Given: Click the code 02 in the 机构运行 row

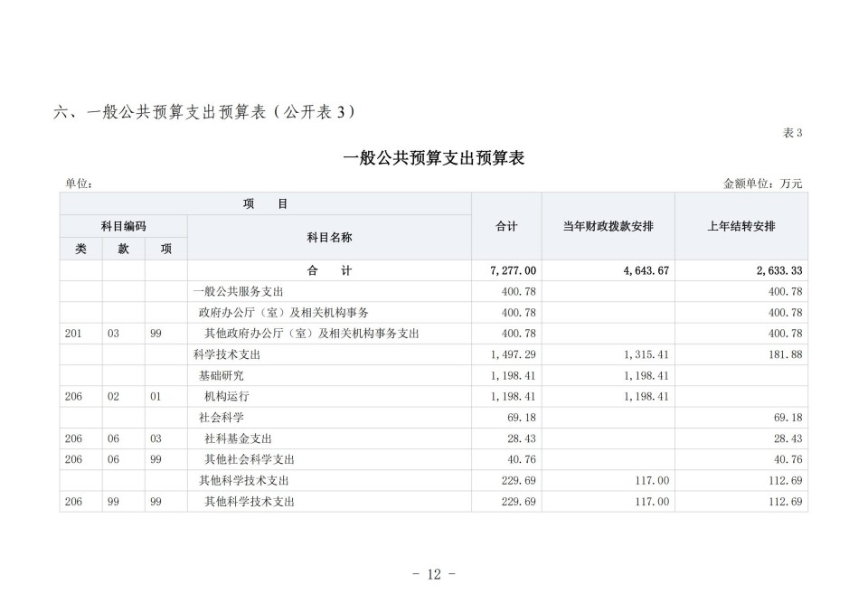Looking at the screenshot, I should pos(113,397).
